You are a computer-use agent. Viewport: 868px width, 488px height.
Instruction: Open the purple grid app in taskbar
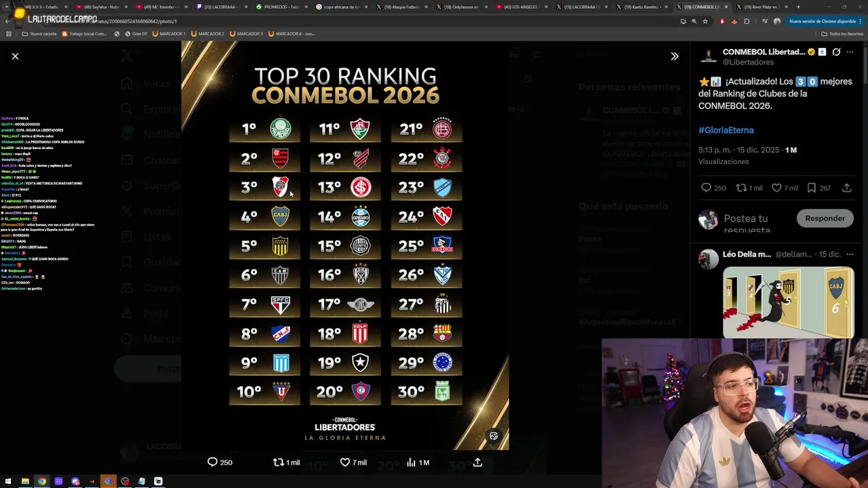click(58, 481)
